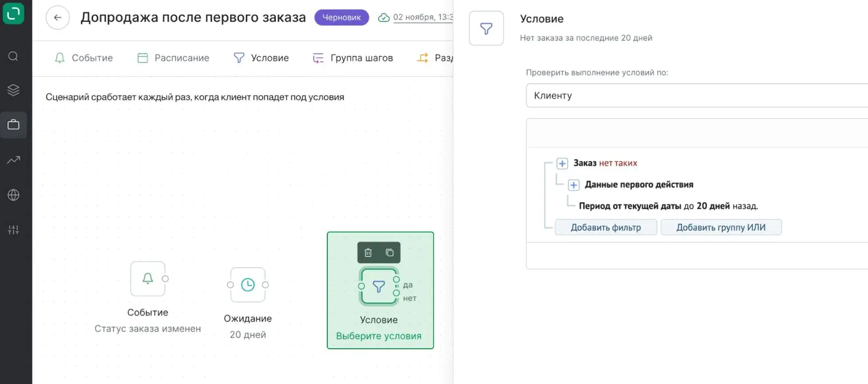The width and height of the screenshot is (868, 384).
Task: Click the large funnel icon in the panel header
Action: coord(486,28)
